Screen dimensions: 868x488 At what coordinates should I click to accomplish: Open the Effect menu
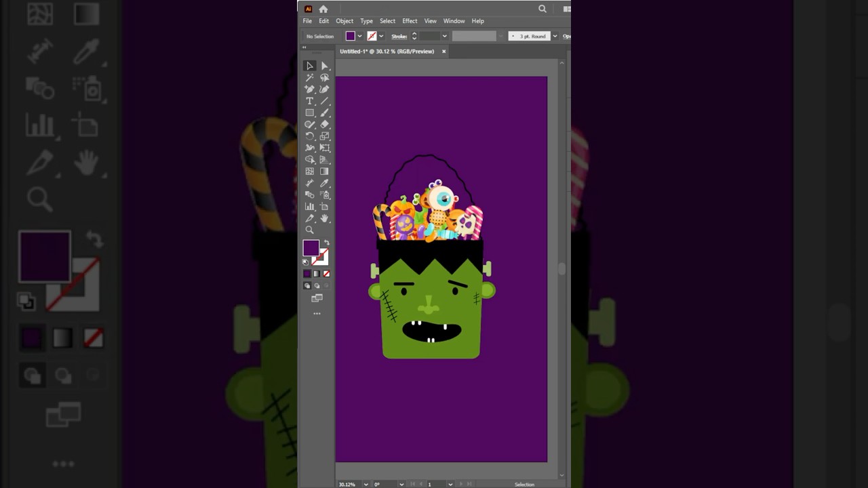pyautogui.click(x=410, y=21)
